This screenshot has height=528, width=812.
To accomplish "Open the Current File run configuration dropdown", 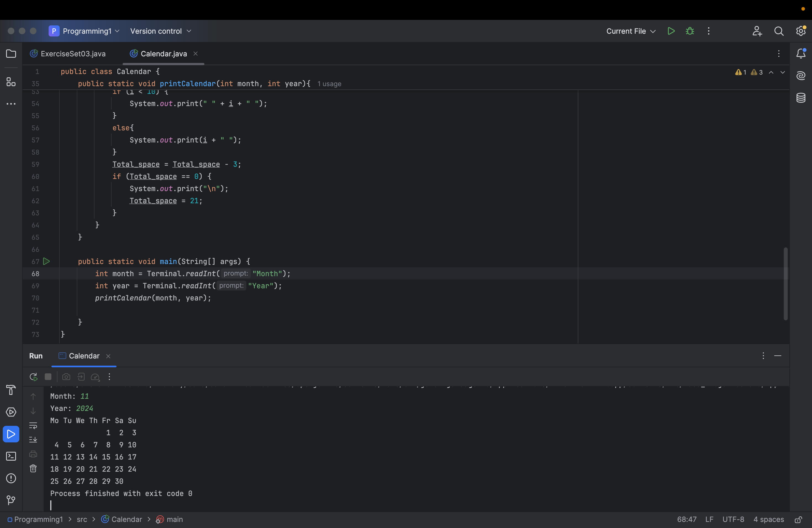I will click(631, 31).
